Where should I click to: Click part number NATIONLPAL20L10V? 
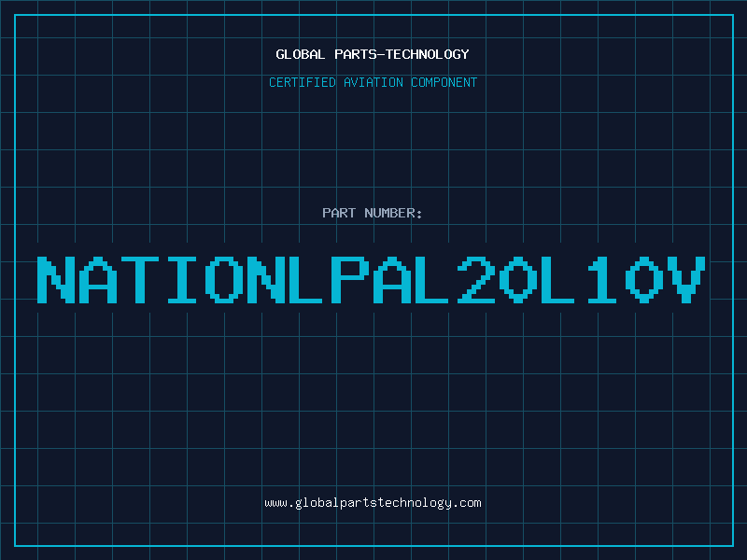point(372,279)
